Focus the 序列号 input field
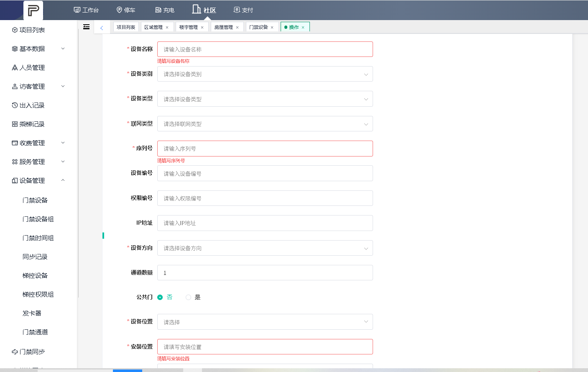Image resolution: width=588 pixels, height=372 pixels. pyautogui.click(x=265, y=149)
